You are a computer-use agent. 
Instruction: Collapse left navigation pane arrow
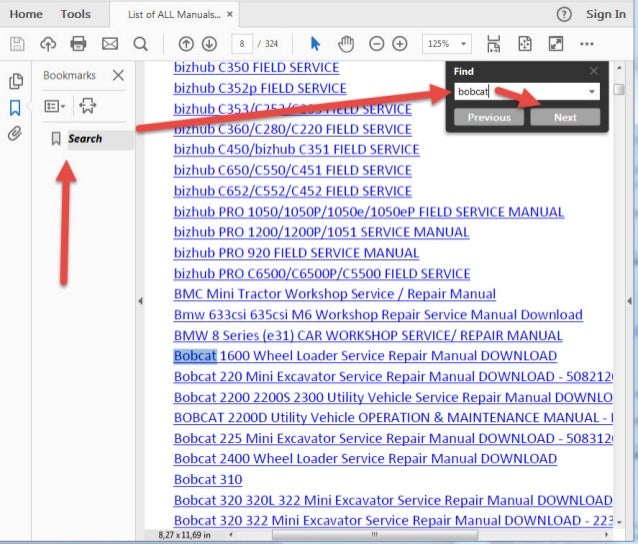140,301
